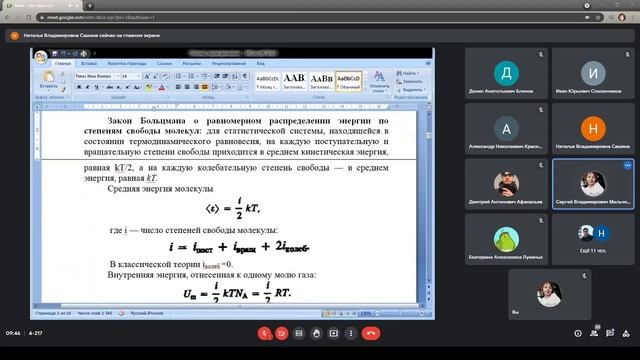Apply red font color

[162, 87]
